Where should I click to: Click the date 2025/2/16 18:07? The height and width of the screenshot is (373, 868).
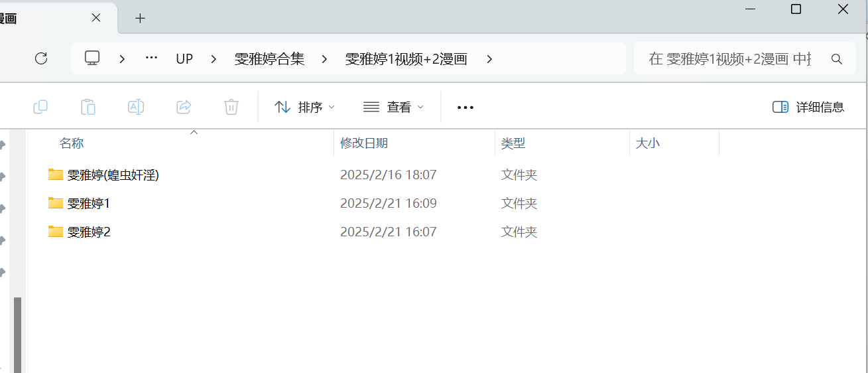coord(389,175)
